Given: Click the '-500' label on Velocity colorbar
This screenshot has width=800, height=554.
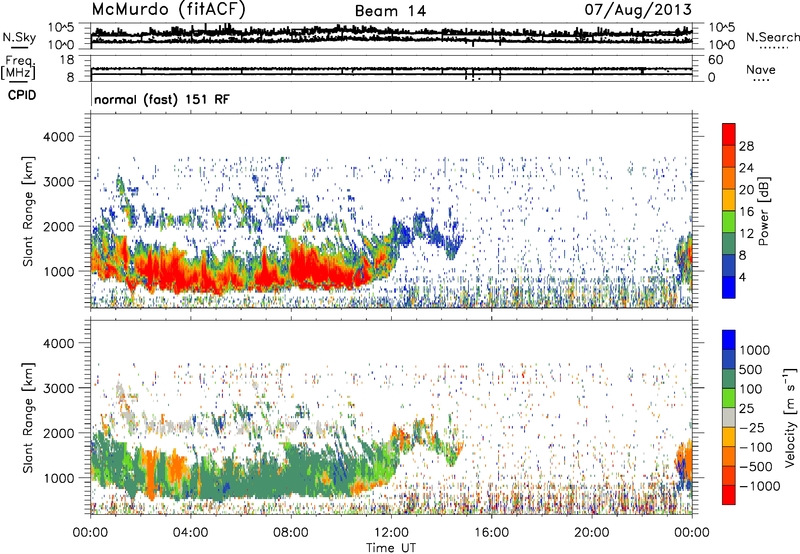Looking at the screenshot, I should (755, 467).
